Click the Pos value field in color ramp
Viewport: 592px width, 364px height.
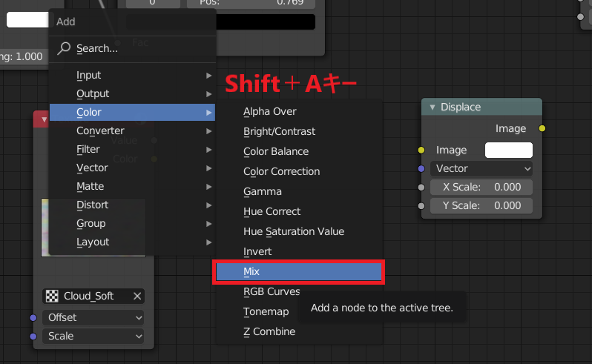pos(251,4)
